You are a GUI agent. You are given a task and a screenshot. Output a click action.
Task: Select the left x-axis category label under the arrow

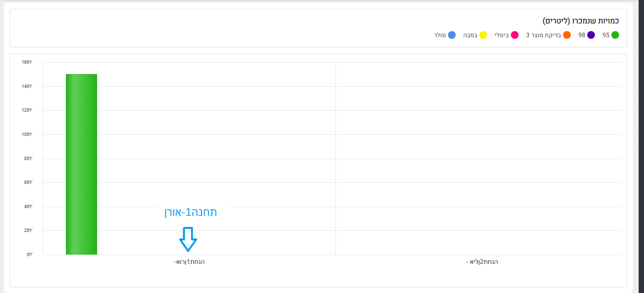click(189, 262)
